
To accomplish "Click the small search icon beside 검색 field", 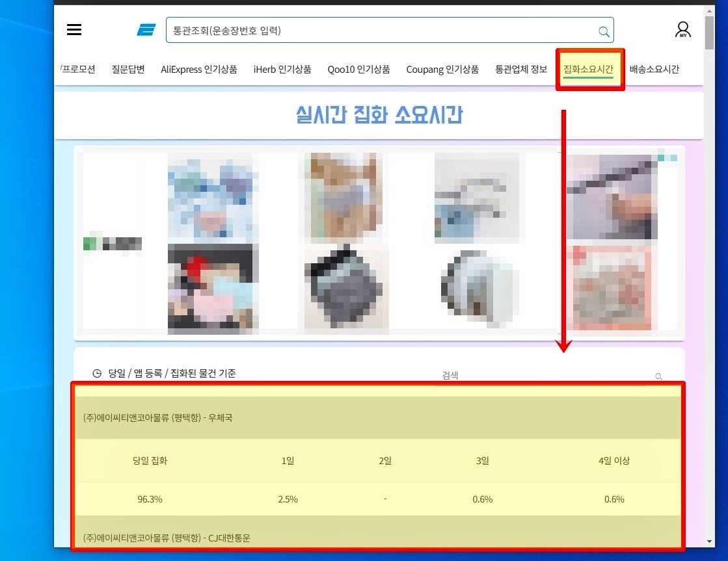I will 658,376.
